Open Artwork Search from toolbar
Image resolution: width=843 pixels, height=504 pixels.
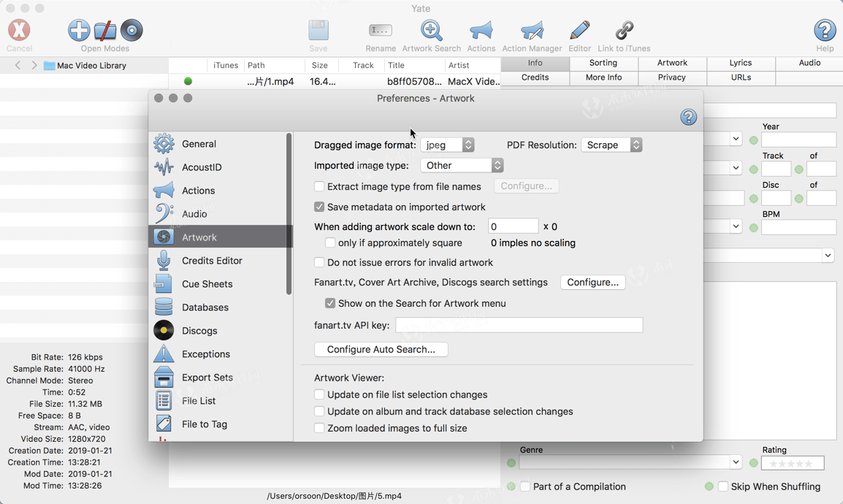coord(431,31)
